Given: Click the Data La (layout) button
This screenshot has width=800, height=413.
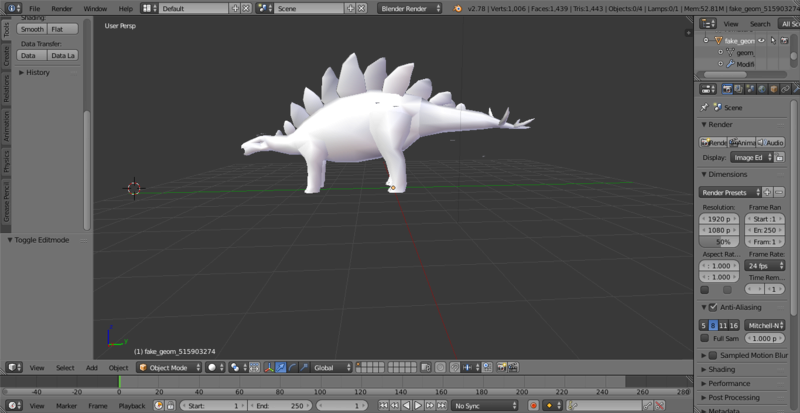Looking at the screenshot, I should point(63,55).
